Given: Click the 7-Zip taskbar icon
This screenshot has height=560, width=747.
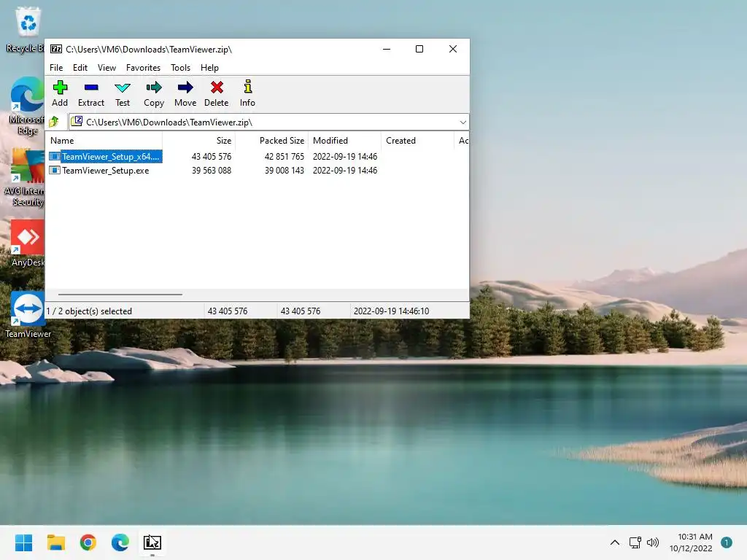Looking at the screenshot, I should point(152,542).
